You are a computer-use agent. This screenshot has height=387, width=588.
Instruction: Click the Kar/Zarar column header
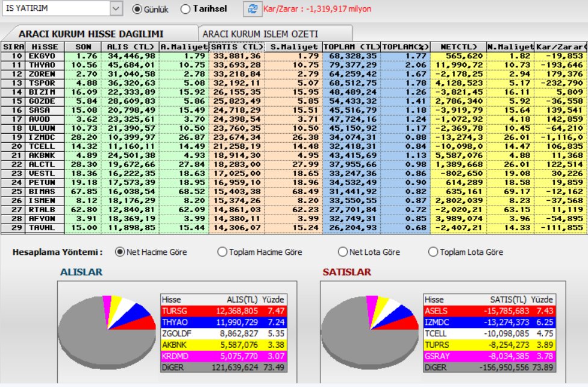pos(561,47)
